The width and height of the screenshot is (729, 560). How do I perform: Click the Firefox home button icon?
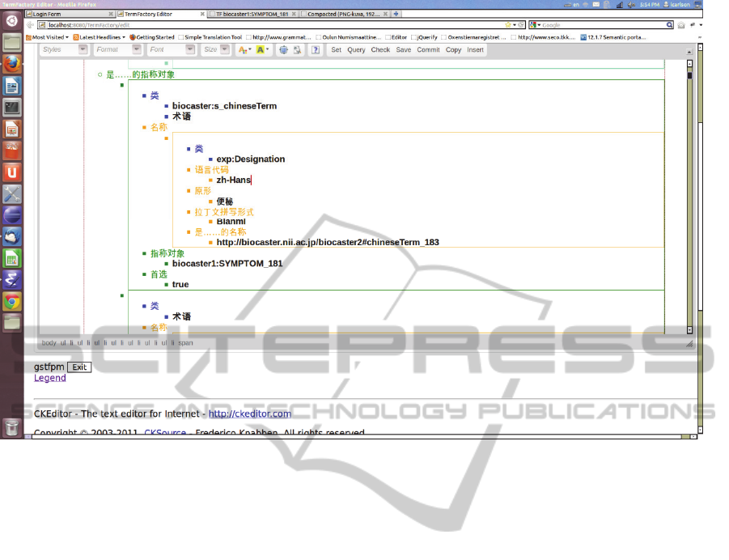683,25
